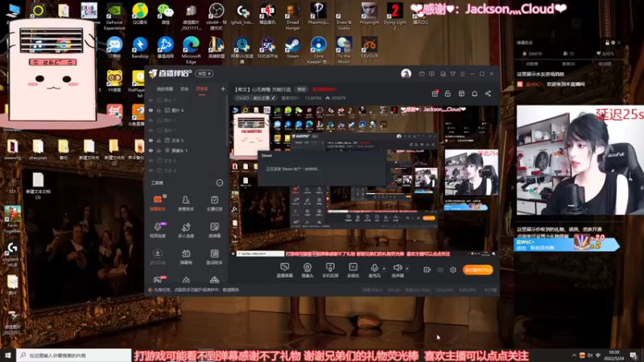Show the hidden 图片 7 layer

click(x=151, y=130)
